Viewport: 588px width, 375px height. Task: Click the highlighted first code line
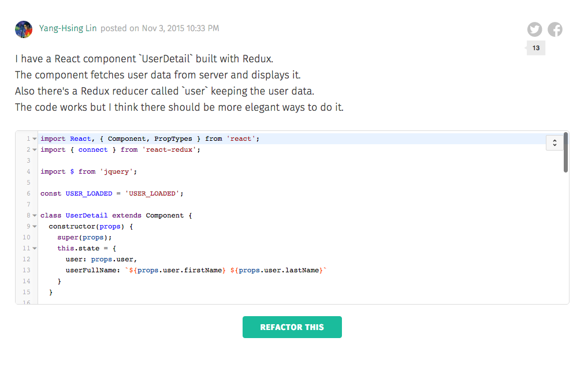click(144, 138)
